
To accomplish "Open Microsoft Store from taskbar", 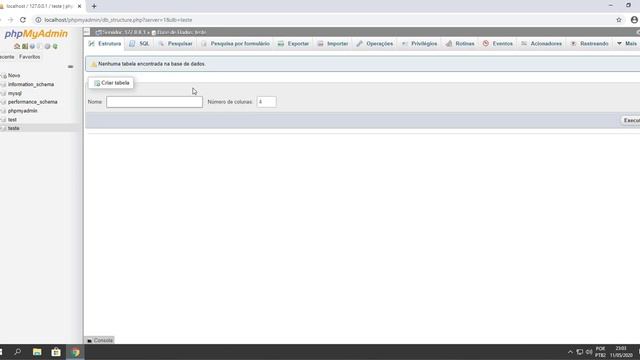I will (56, 352).
